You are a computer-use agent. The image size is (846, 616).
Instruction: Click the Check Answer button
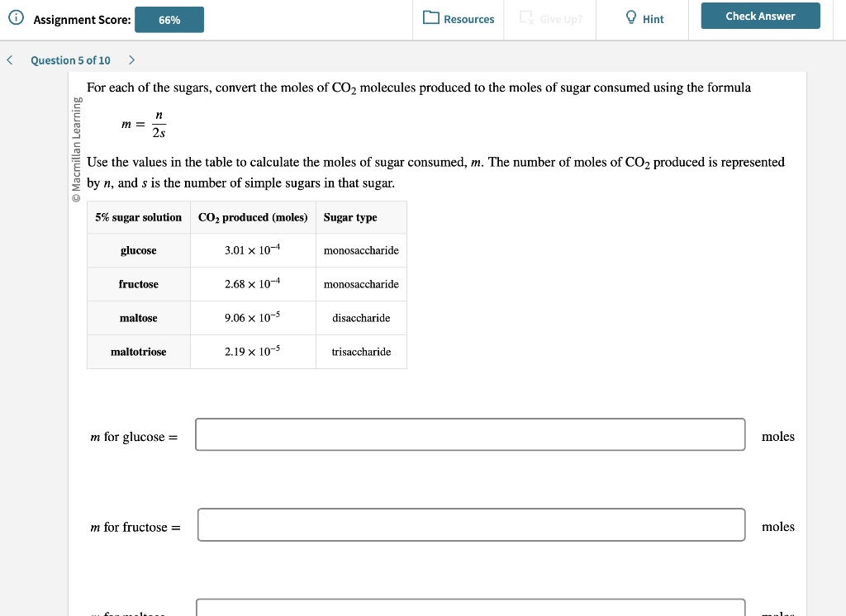[760, 17]
